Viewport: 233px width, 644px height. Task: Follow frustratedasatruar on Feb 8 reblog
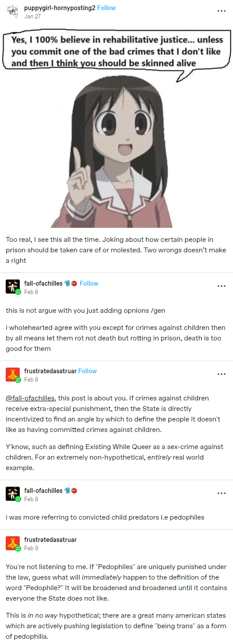point(87,371)
